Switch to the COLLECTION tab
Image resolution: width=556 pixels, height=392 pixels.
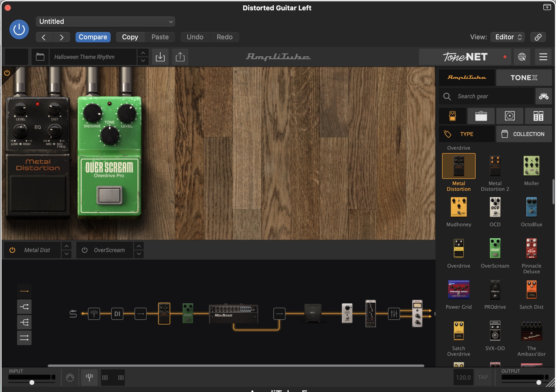coord(524,134)
